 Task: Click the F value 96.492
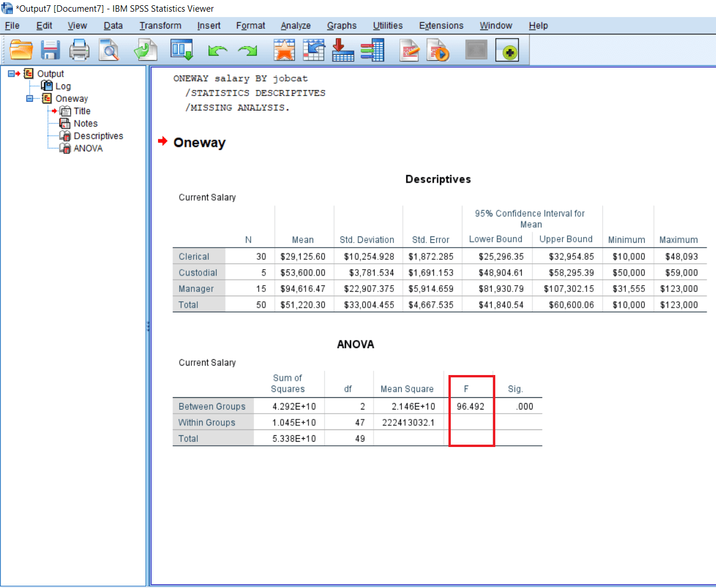(471, 407)
